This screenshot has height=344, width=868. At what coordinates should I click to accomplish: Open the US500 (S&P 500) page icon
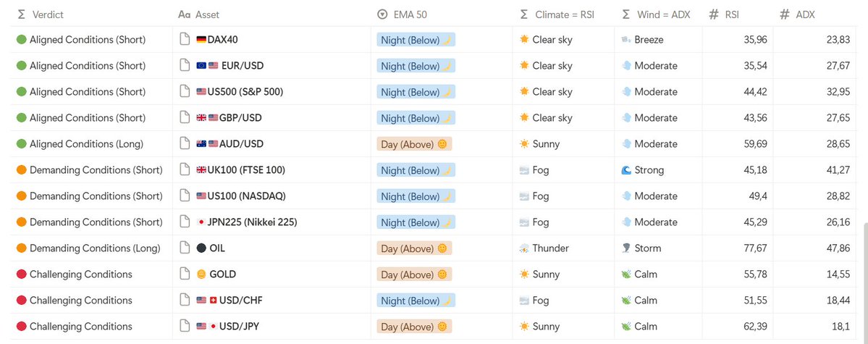[x=185, y=91]
